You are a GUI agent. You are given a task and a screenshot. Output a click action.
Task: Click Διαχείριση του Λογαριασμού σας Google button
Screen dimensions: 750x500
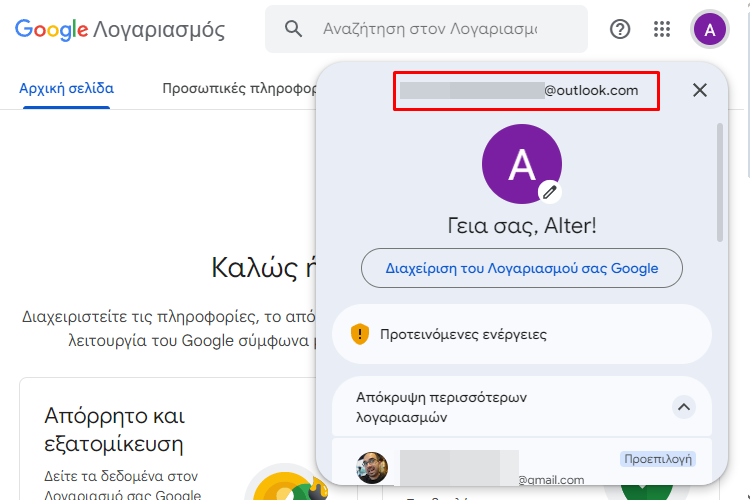tap(522, 268)
